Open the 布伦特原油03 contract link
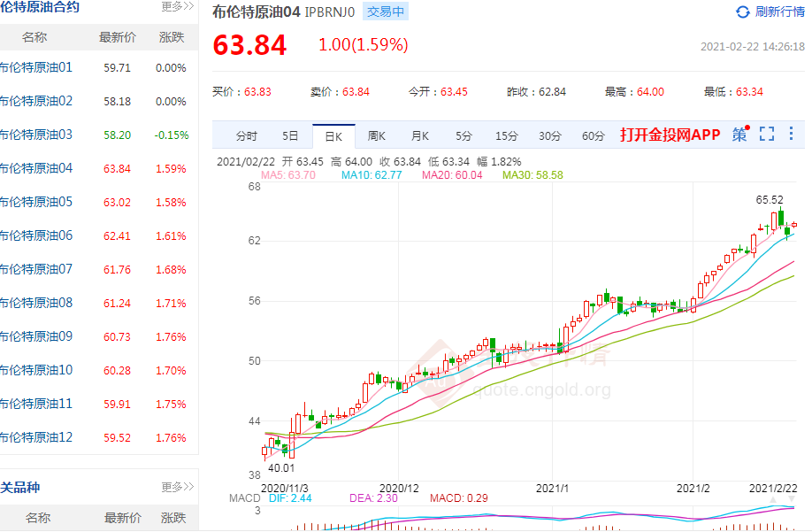The width and height of the screenshot is (812, 532). 36,135
